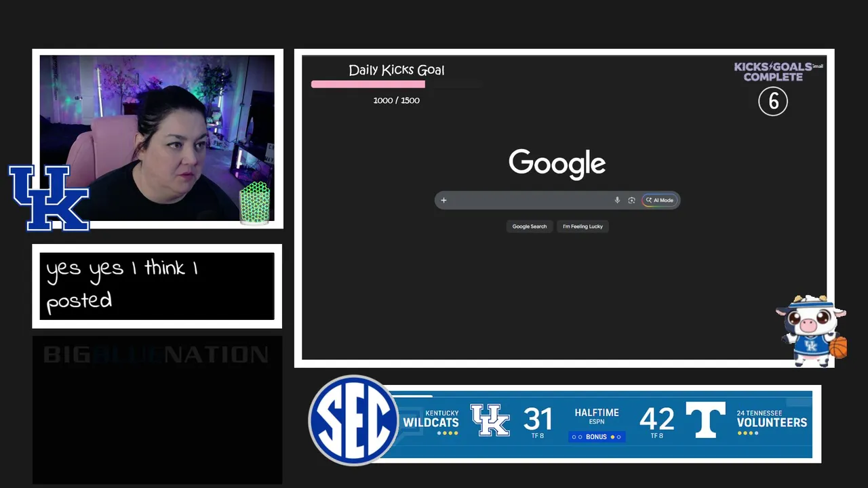Click the BONUS indicator on scoreboard
The width and height of the screenshot is (868, 488).
(x=597, y=437)
